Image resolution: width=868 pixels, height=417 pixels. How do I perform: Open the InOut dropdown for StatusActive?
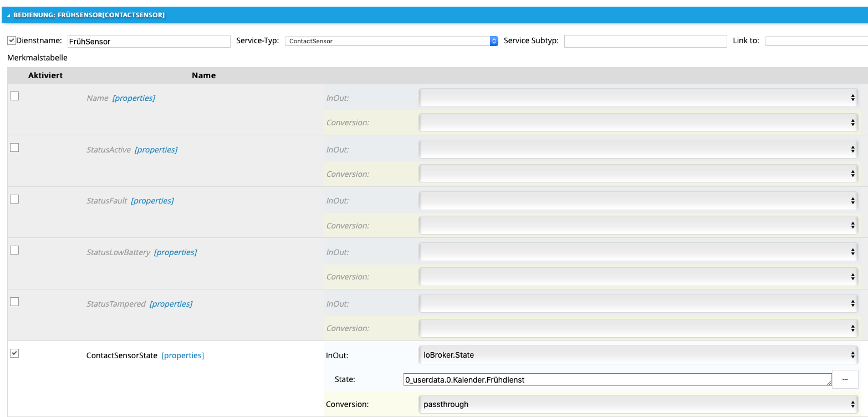pos(638,149)
